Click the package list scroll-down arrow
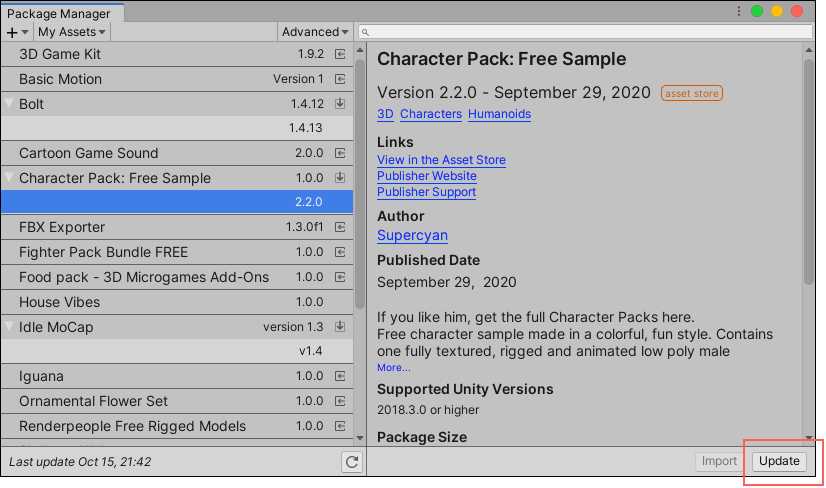Image resolution: width=826 pixels, height=488 pixels. (360, 438)
